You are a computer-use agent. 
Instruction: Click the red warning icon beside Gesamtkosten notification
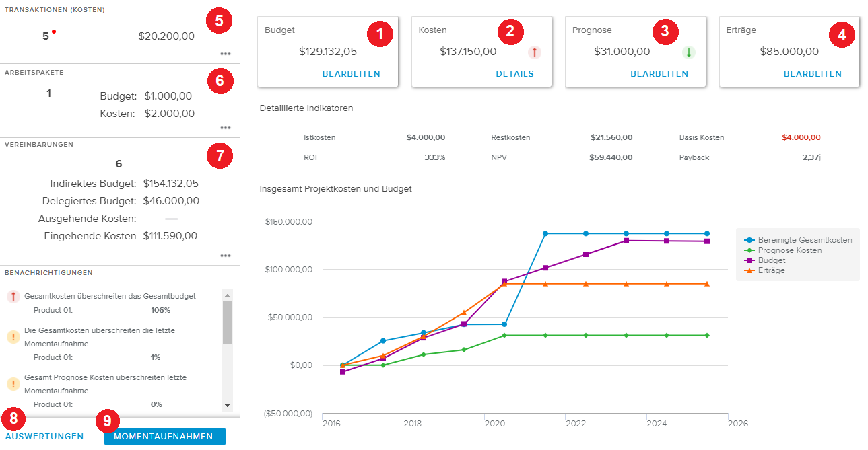13,297
